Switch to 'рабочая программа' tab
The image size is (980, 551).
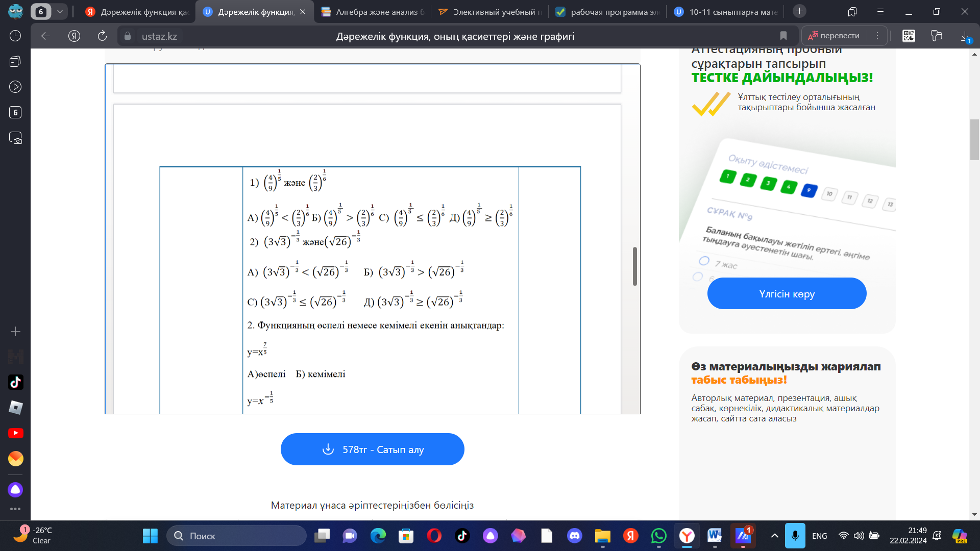tap(608, 12)
